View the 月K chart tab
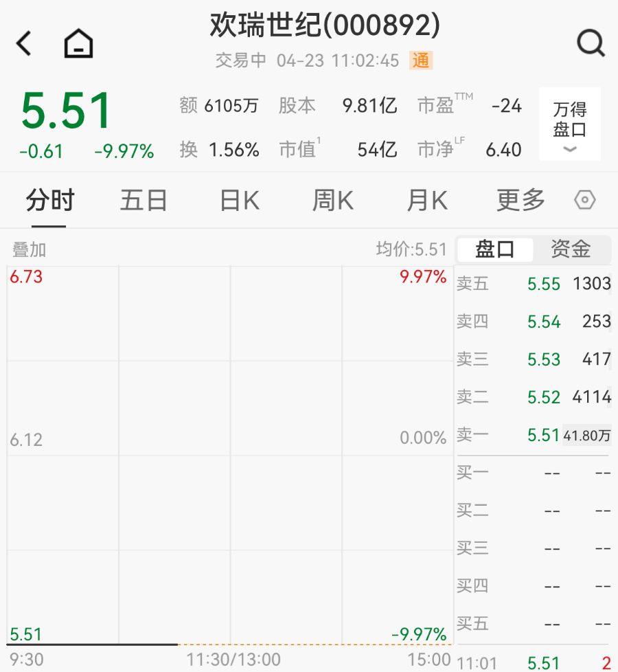Image resolution: width=618 pixels, height=672 pixels. tap(426, 201)
